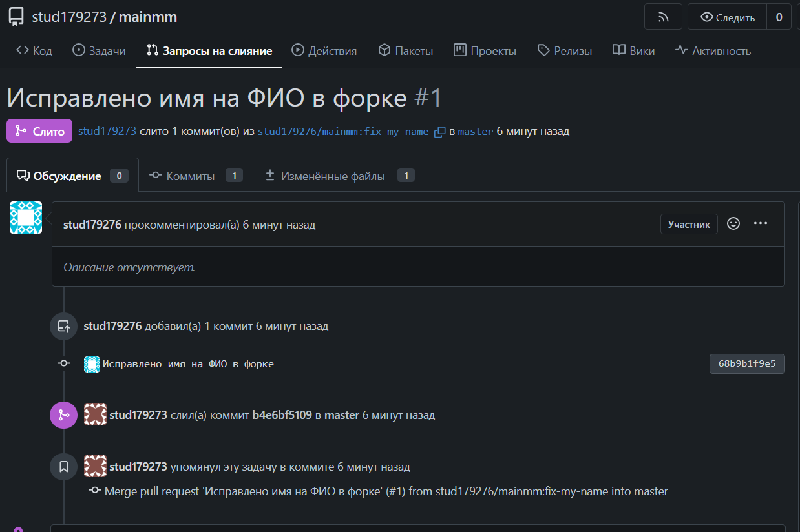800x532 pixels.
Task: Open the Merge pull request commit message link
Action: coord(386,491)
